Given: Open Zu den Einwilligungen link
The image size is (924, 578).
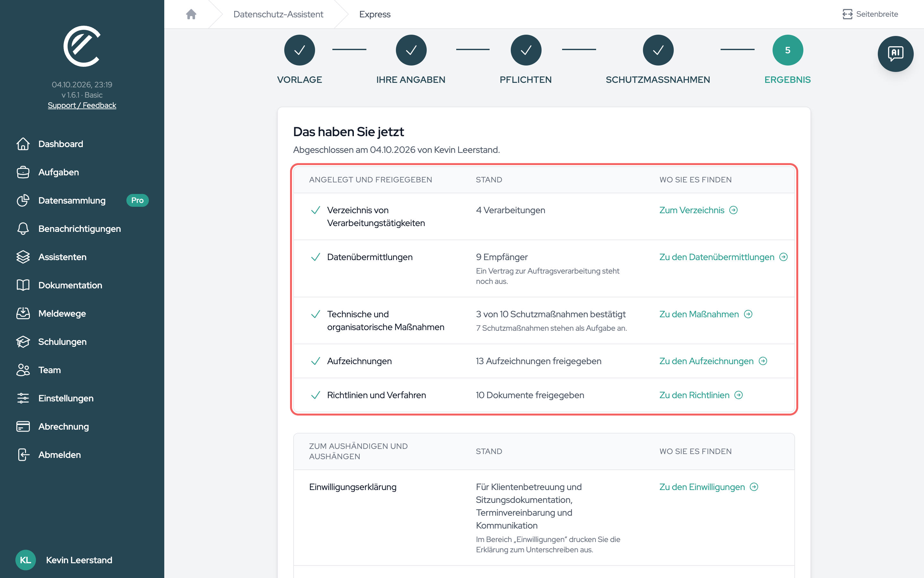Looking at the screenshot, I should 708,487.
